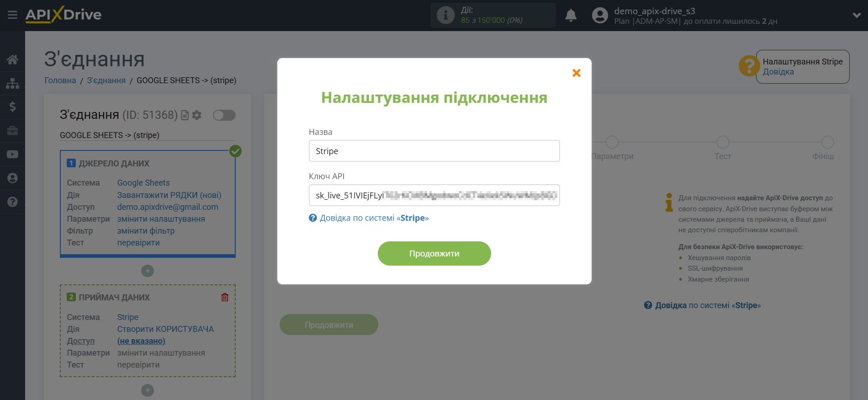Delete the data receiver with trash icon

click(225, 297)
